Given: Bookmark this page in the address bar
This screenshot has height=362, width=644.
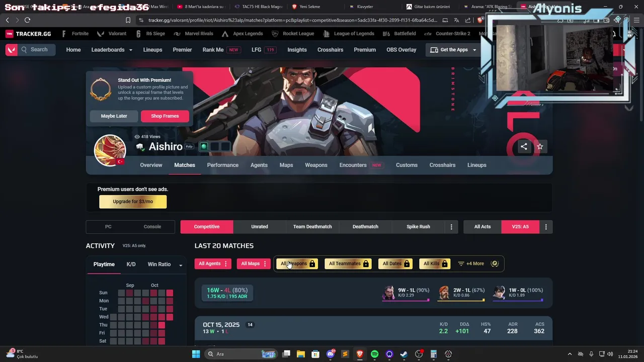Looking at the screenshot, I should pyautogui.click(x=128, y=20).
